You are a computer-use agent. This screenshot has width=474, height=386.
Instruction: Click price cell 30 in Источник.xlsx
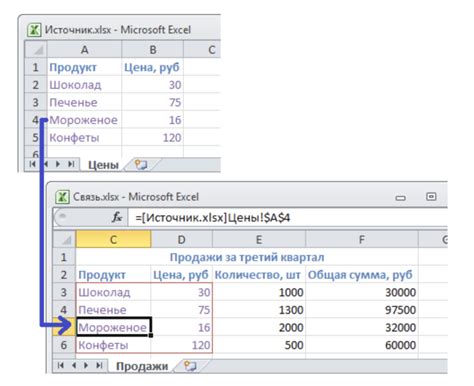(153, 85)
